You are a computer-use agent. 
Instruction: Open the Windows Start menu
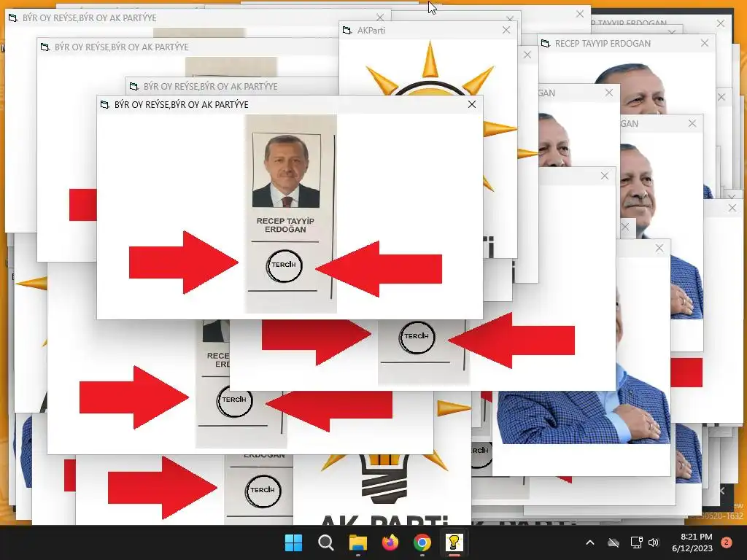[x=293, y=542]
